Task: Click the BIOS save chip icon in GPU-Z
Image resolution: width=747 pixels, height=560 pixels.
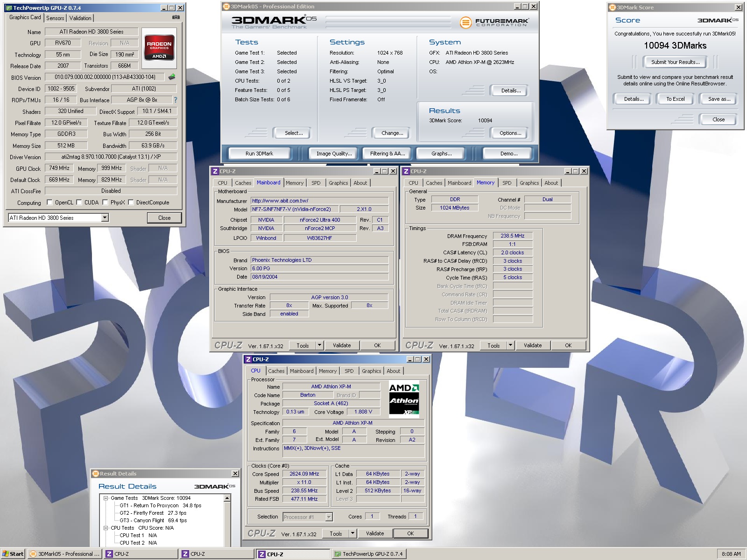Action: click(172, 77)
